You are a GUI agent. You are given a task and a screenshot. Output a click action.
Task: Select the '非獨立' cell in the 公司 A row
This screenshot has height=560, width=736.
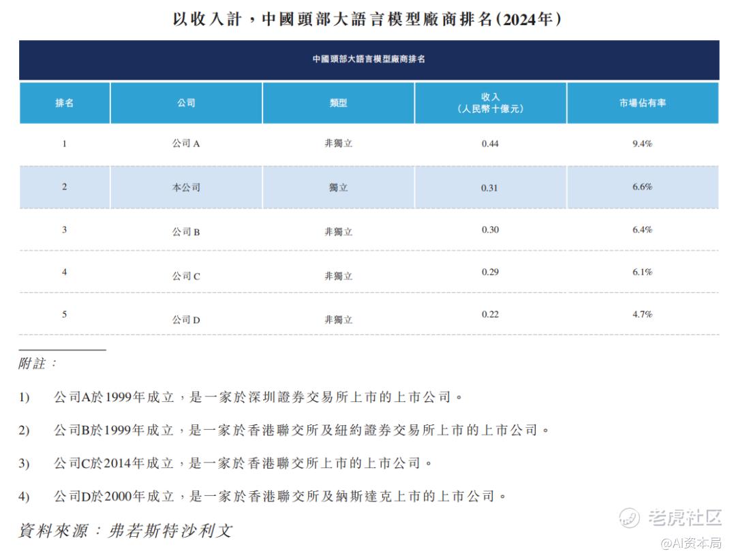[339, 144]
